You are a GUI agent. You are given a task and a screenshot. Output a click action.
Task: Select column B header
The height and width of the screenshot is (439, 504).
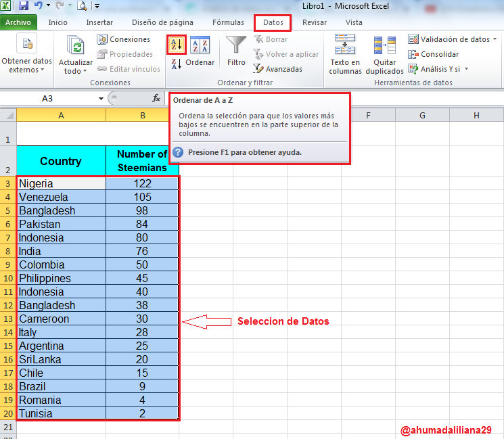click(142, 115)
